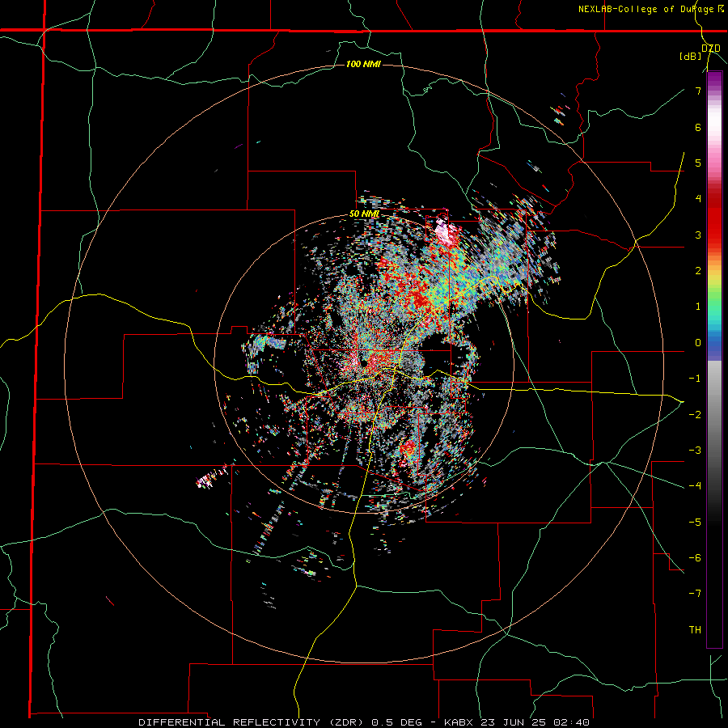Click the 1 value on the scale

pos(698,307)
